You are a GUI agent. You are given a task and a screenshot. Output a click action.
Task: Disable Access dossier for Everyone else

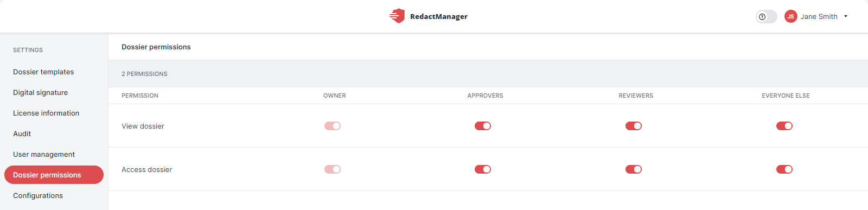[784, 169]
